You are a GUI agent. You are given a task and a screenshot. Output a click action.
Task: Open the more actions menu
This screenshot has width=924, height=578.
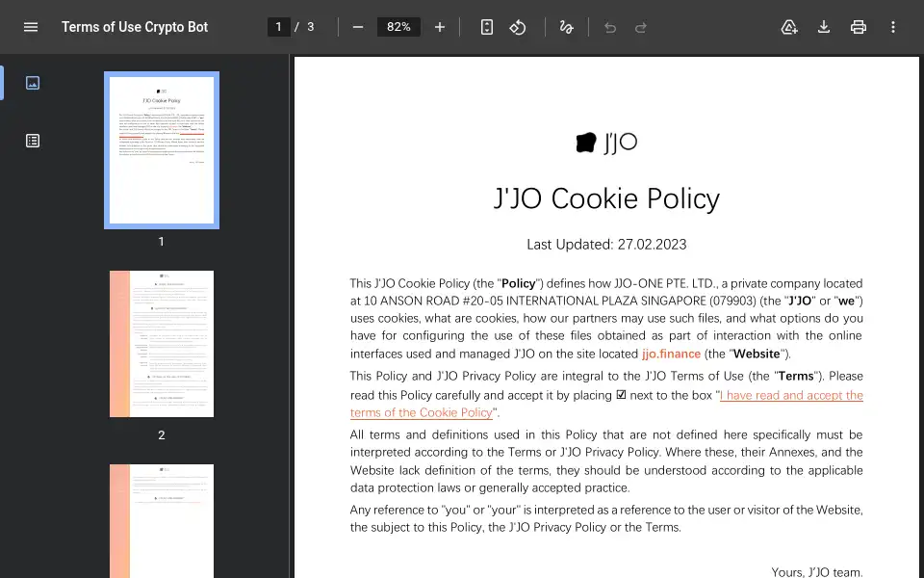tap(893, 27)
